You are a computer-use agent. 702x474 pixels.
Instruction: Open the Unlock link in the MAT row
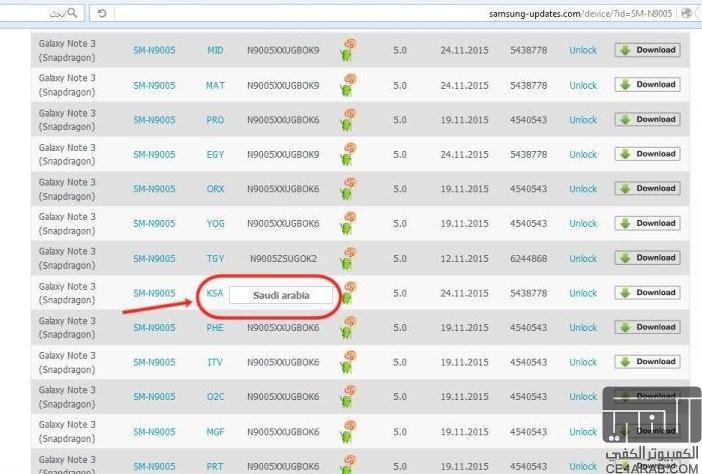(x=583, y=85)
